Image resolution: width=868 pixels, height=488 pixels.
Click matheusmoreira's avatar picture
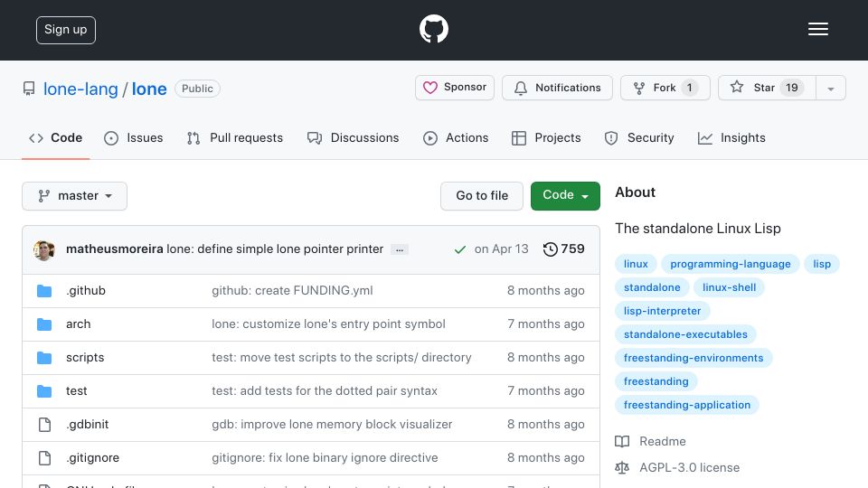click(x=43, y=250)
